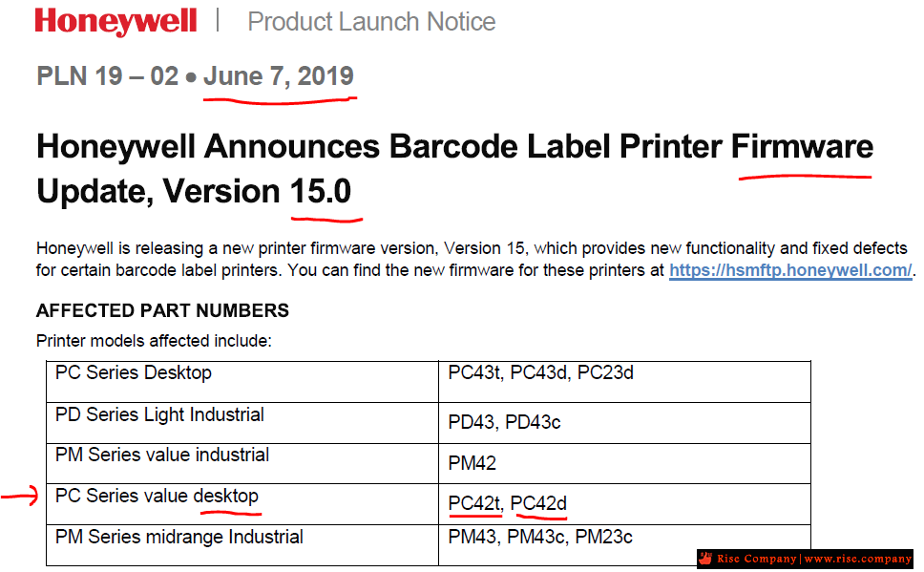The width and height of the screenshot is (924, 572).
Task: Select the PM Series value industrial cell
Action: pyautogui.click(x=242, y=464)
